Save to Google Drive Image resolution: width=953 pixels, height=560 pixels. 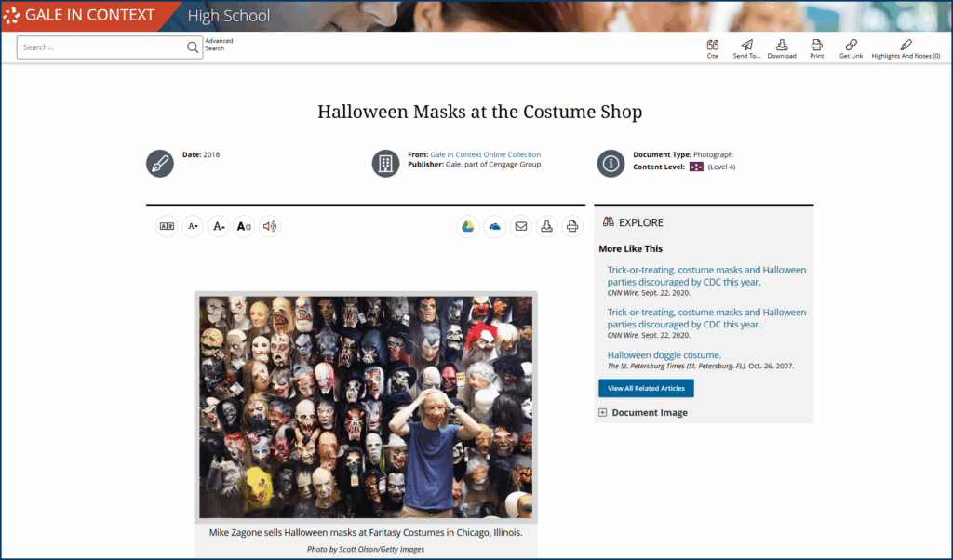[x=468, y=226]
